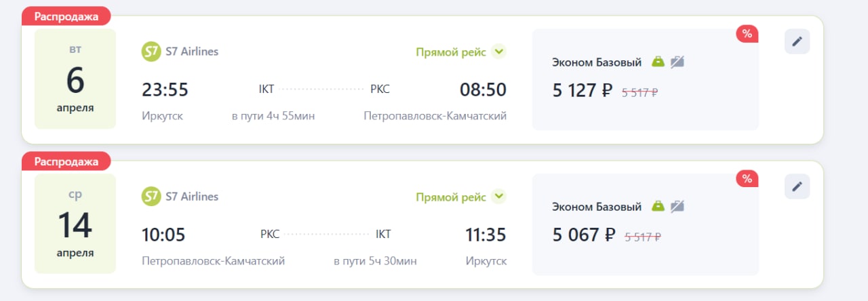Select the 5 067 ₽ Эконом Базовый fare
868x301 pixels.
646,224
